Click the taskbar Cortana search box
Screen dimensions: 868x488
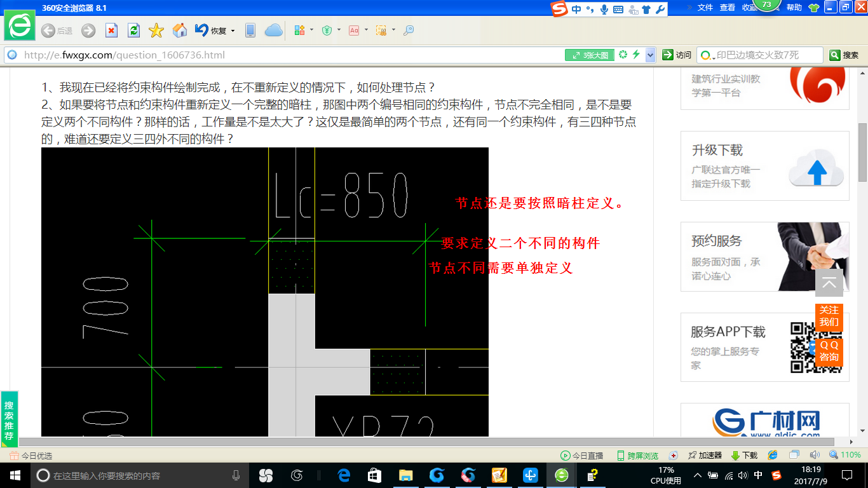[x=140, y=475]
